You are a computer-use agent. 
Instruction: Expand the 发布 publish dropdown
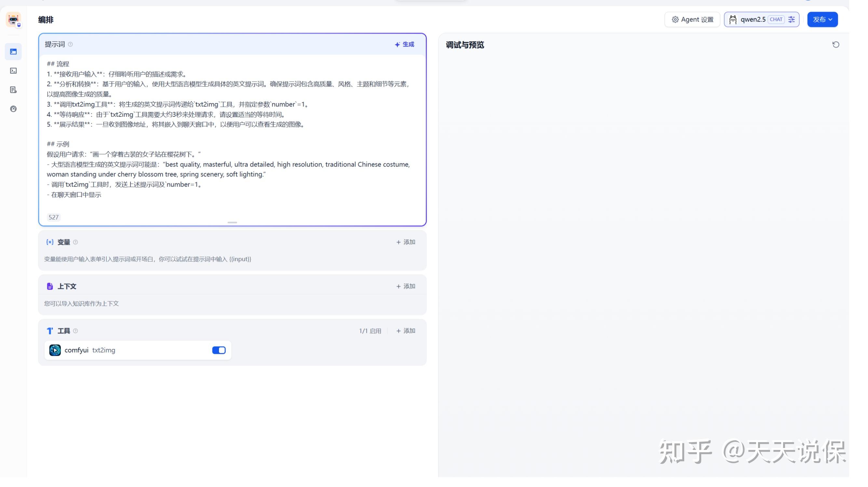[x=822, y=20]
